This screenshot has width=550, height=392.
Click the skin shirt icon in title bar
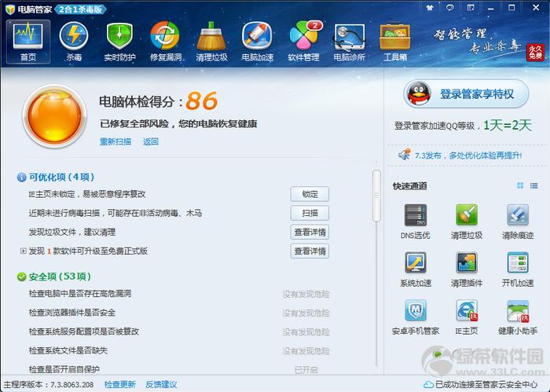(430, 8)
